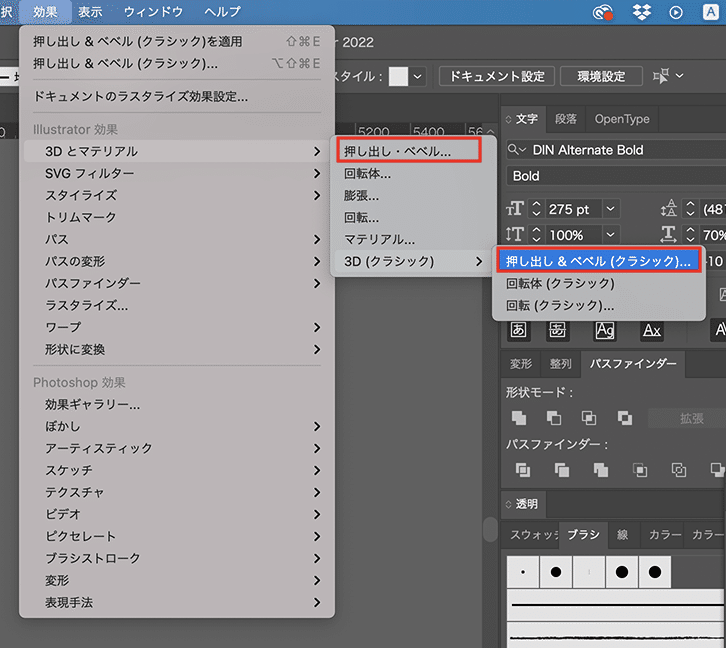Open the ピクセレート submenu
This screenshot has height=648, width=726.
[x=177, y=536]
